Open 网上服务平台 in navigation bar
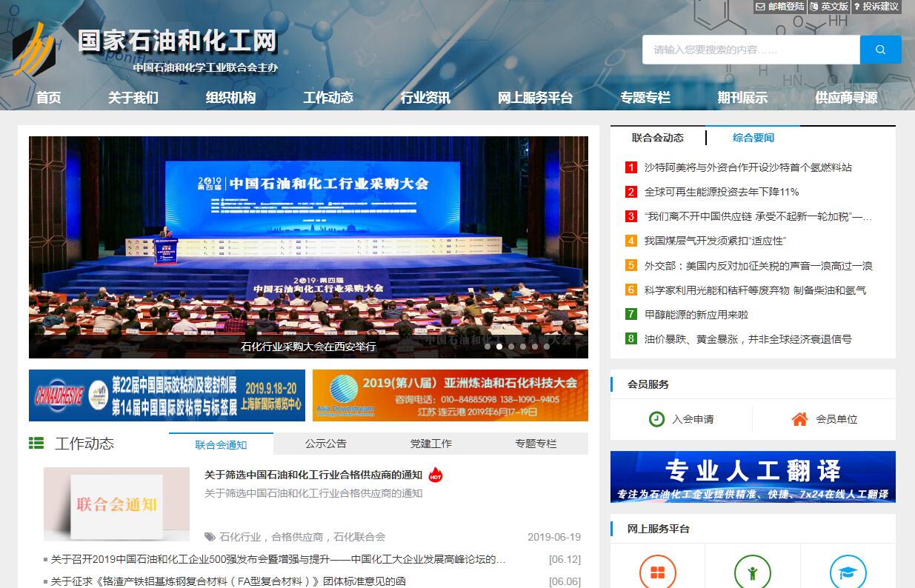915x588 pixels. point(535,98)
